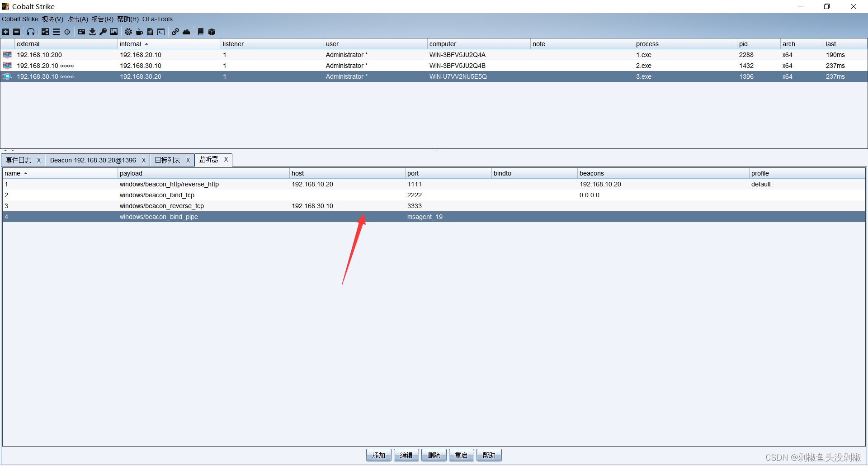
Task: Sort listeners by the payload column
Action: click(203, 173)
